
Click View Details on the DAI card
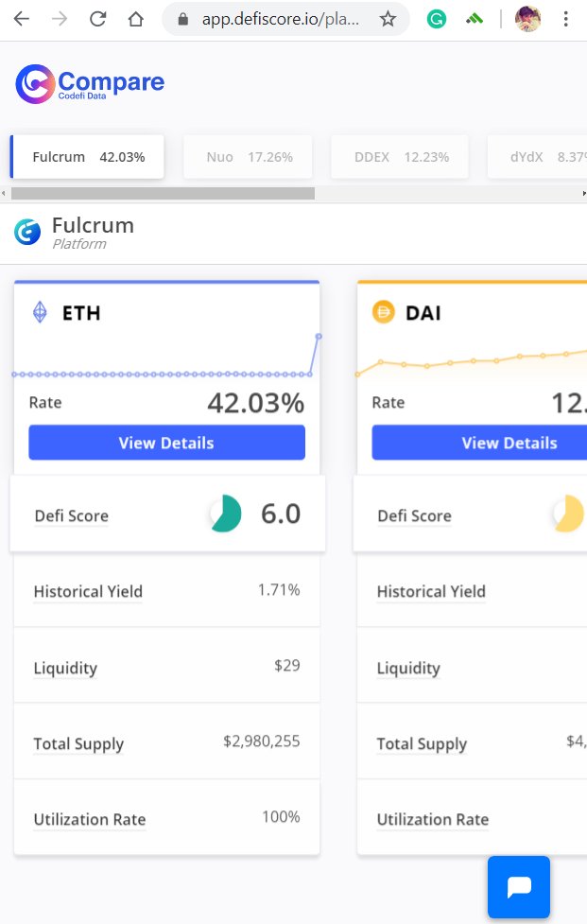[479, 443]
